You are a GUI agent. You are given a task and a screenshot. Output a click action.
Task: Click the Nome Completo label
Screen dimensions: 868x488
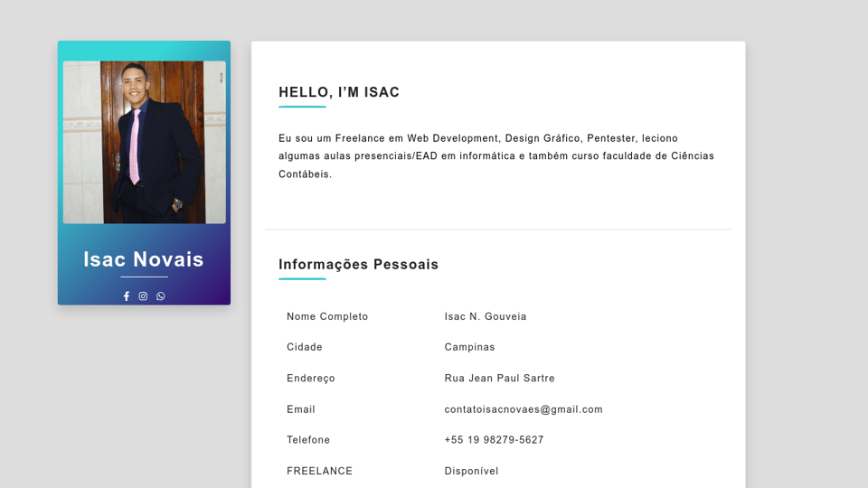click(327, 316)
